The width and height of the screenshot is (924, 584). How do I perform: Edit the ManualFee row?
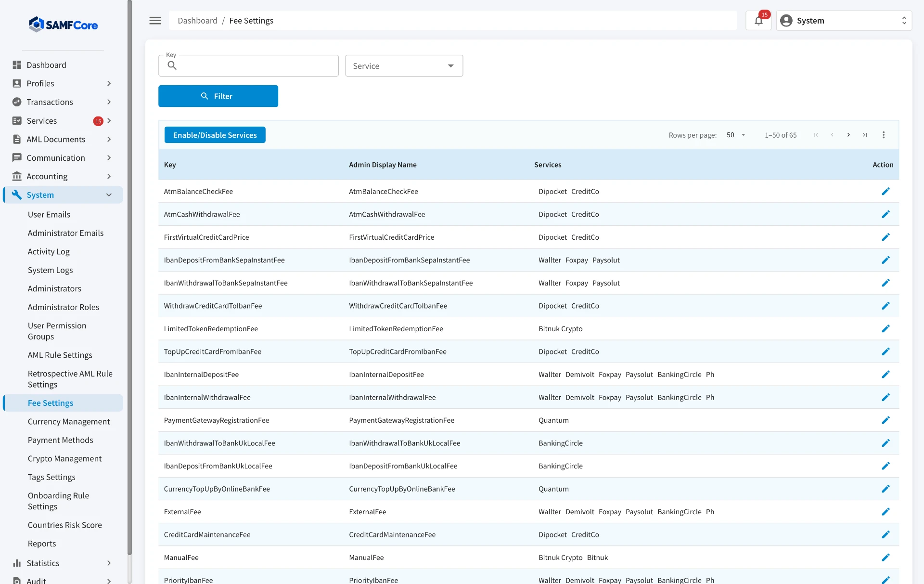pyautogui.click(x=885, y=558)
